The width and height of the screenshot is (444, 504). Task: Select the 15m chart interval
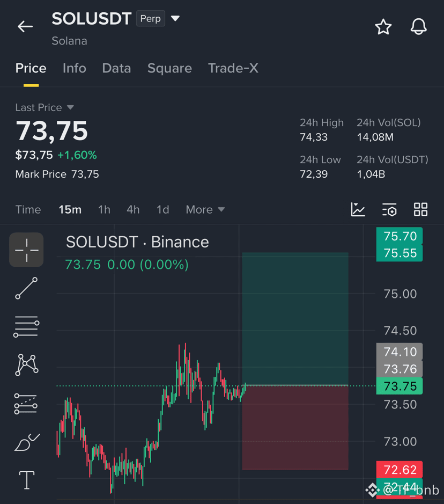tap(70, 209)
